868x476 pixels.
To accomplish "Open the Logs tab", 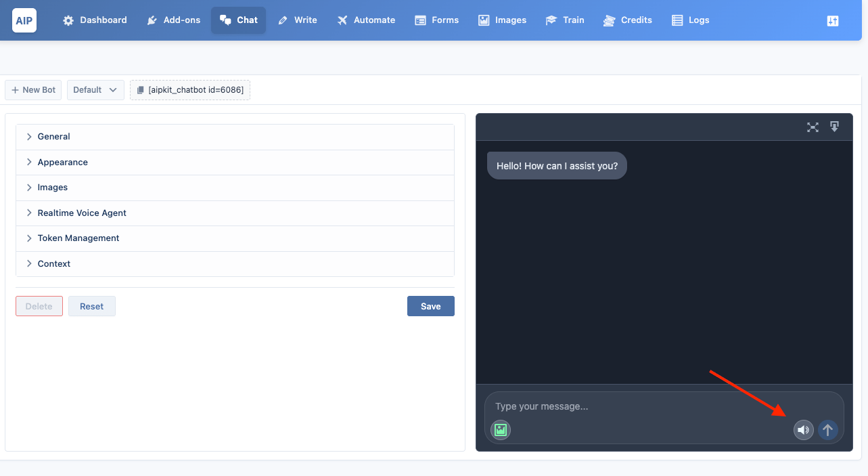I will (x=690, y=20).
